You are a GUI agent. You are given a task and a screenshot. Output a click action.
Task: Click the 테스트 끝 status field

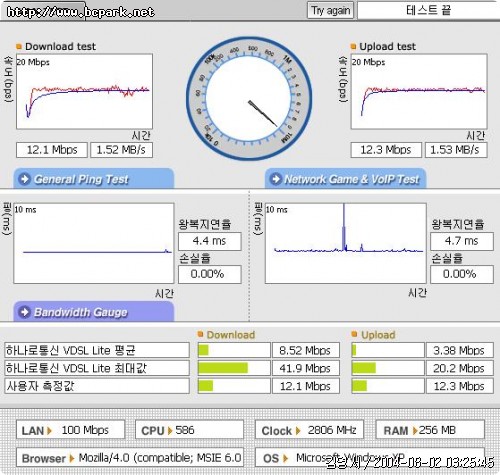click(x=428, y=11)
